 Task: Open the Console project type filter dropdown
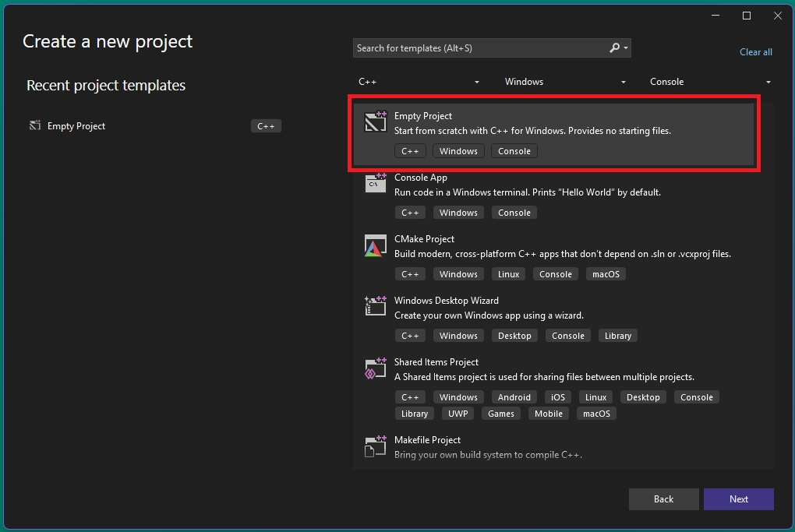710,82
